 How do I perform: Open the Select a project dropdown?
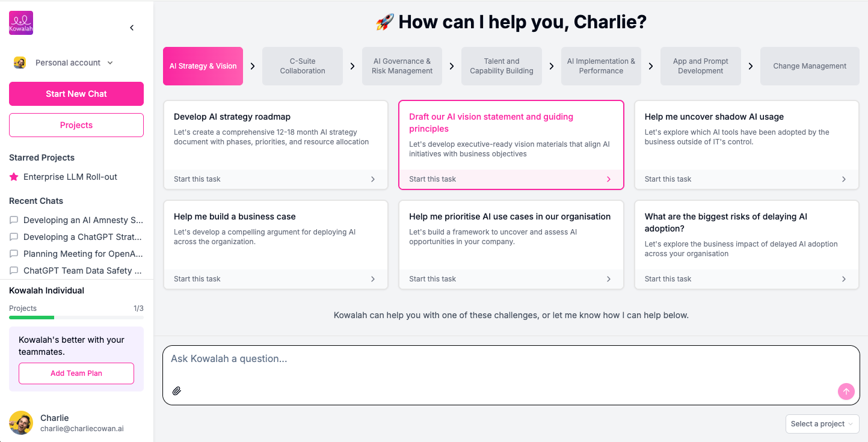(x=822, y=424)
